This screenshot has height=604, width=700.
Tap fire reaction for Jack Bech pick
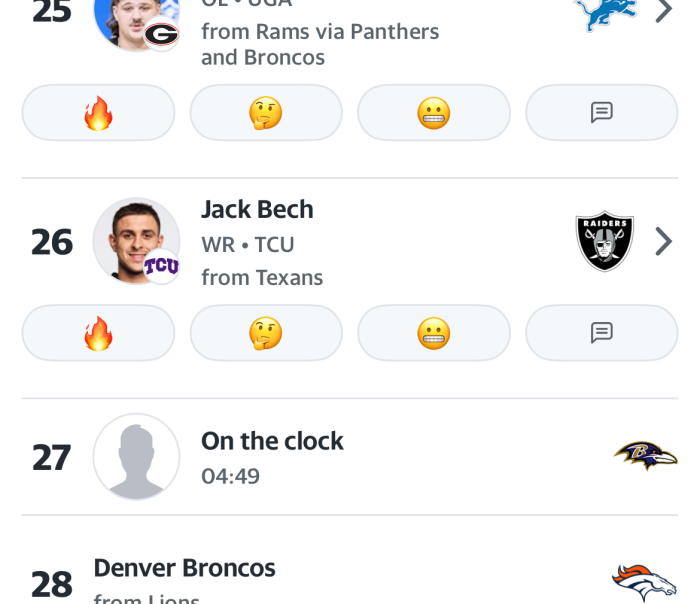pyautogui.click(x=98, y=333)
